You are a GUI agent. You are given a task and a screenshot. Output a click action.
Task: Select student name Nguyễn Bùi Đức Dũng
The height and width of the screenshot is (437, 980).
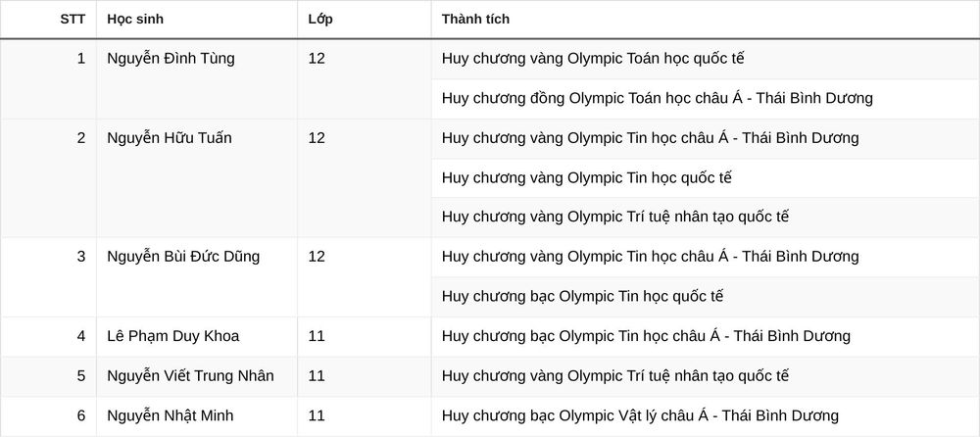pyautogui.click(x=183, y=257)
